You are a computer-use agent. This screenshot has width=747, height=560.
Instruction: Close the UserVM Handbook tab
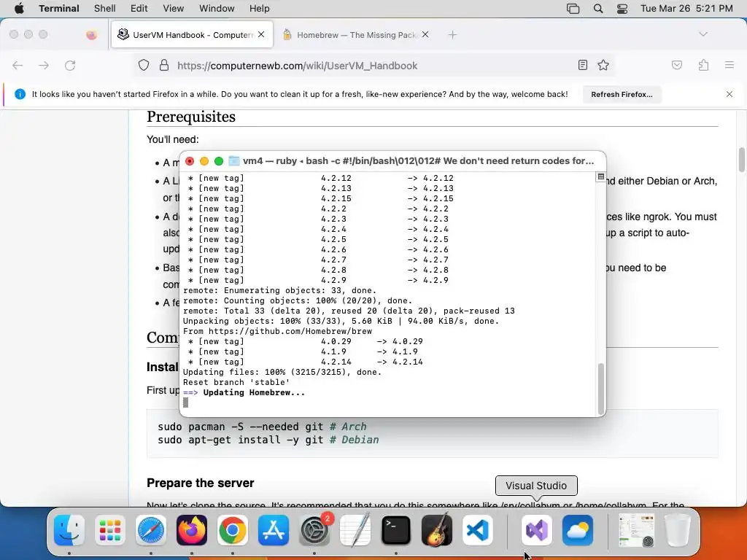(x=261, y=34)
